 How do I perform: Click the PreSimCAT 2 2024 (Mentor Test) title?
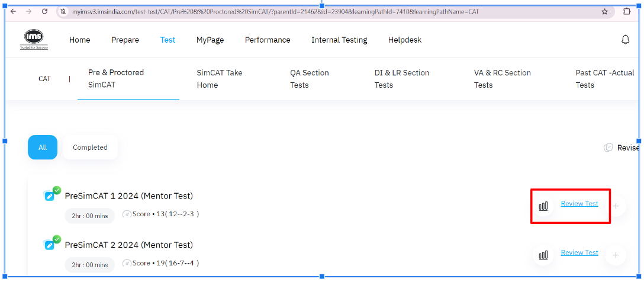[129, 245]
